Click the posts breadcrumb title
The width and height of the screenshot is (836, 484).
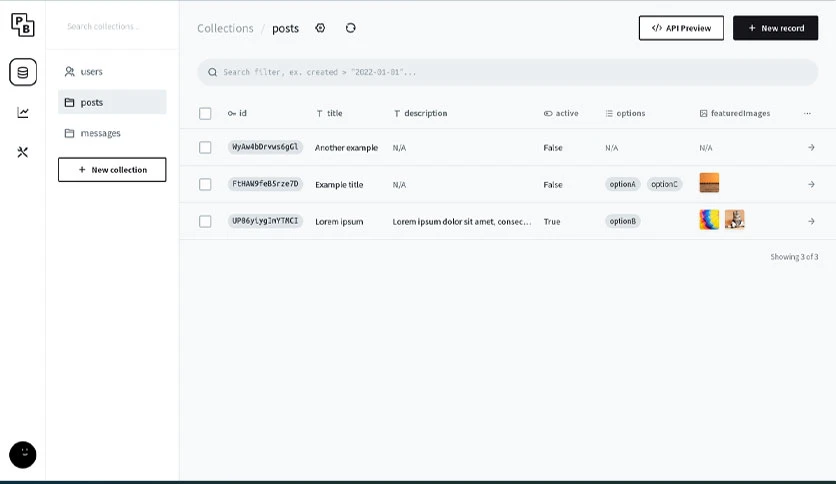(285, 28)
